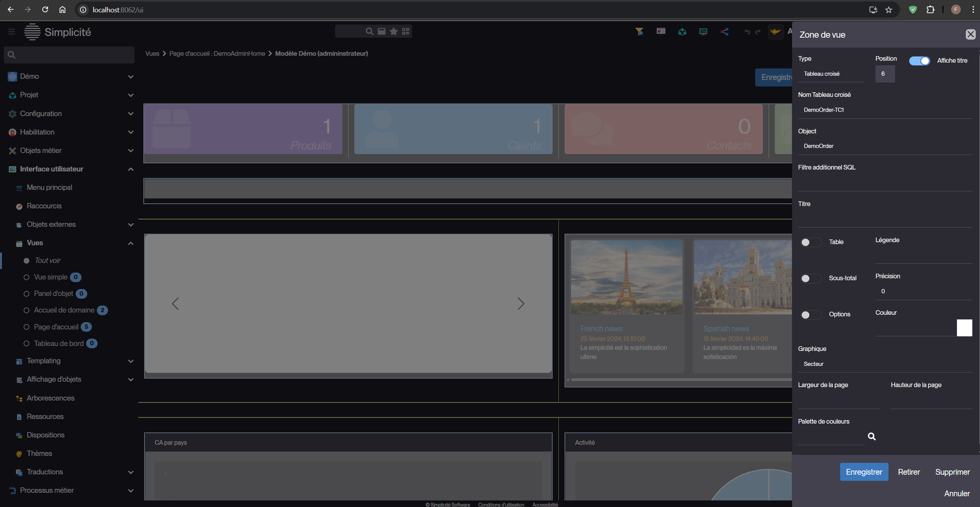Click the Annuler button
The width and height of the screenshot is (980, 507).
(x=957, y=493)
